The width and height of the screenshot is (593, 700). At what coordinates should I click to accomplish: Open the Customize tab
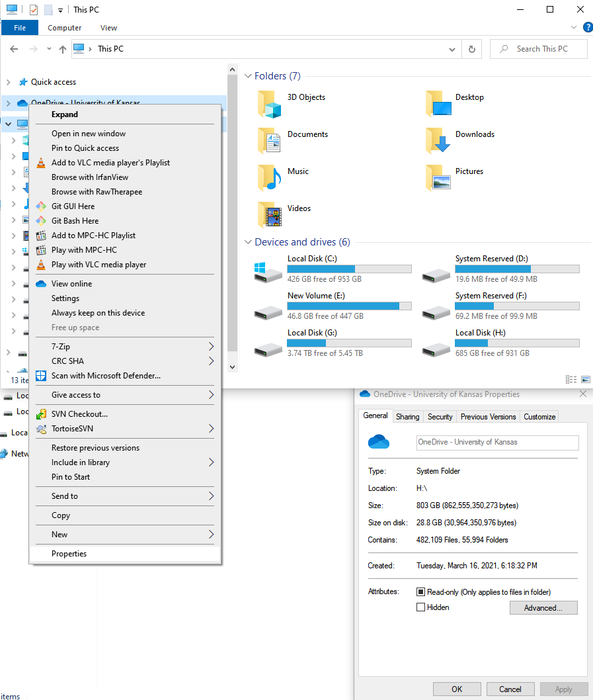[x=539, y=417]
